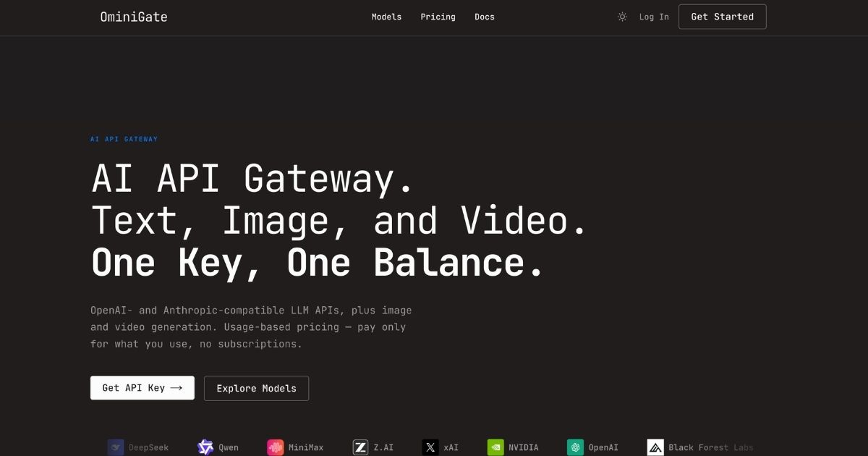The image size is (868, 456).
Task: Open the Docs link in navigation
Action: 485,17
